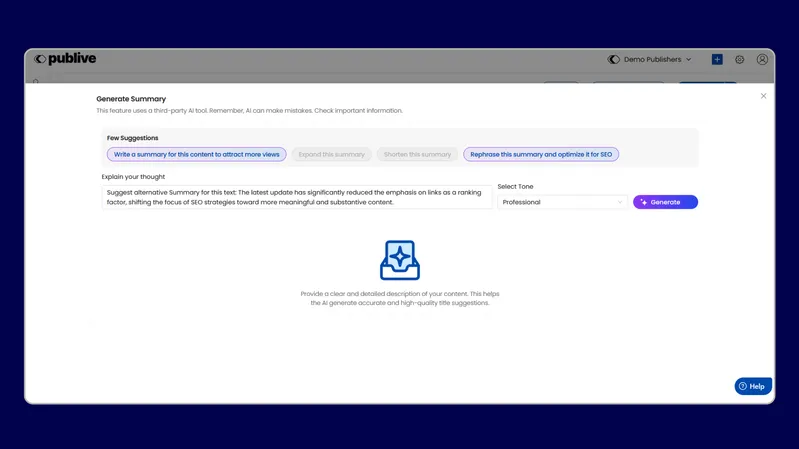
Task: Open settings via the gear icon
Action: 740,59
